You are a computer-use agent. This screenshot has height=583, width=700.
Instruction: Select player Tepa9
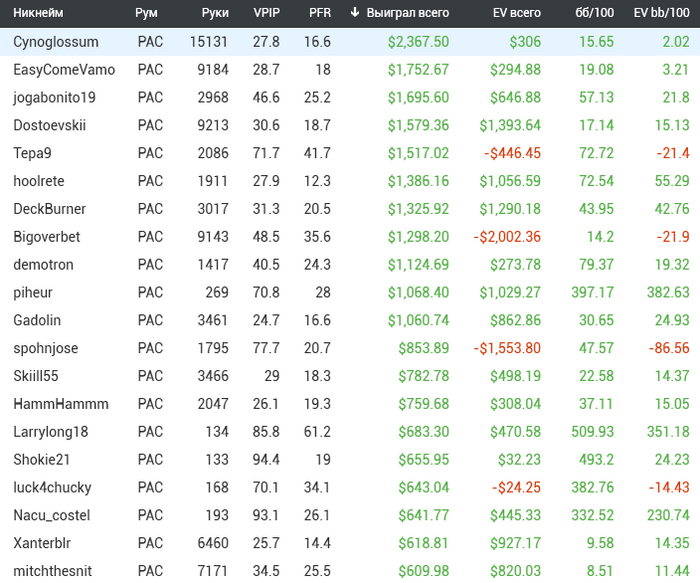pyautogui.click(x=33, y=153)
